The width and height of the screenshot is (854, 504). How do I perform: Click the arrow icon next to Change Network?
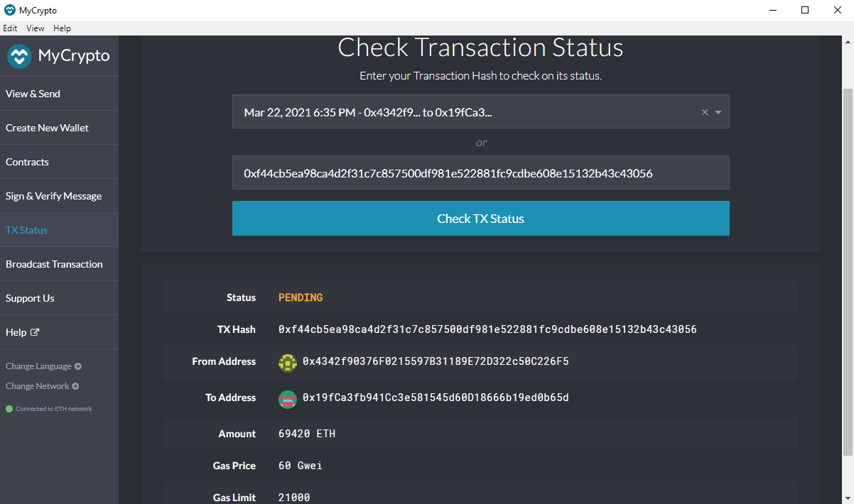point(75,386)
